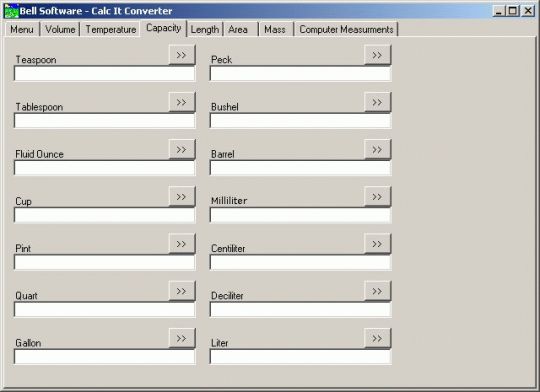The height and width of the screenshot is (392, 540).
Task: Switch to the Temperature tab
Action: (x=111, y=29)
